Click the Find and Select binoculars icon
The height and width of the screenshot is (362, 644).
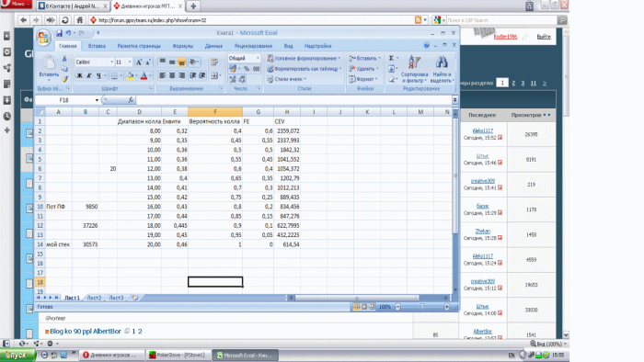pyautogui.click(x=442, y=69)
